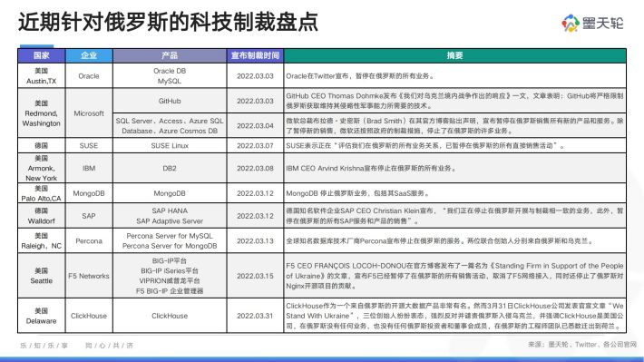This screenshot has width=644, height=362.
Task: Select the 摘要 column header
Action: coord(454,55)
